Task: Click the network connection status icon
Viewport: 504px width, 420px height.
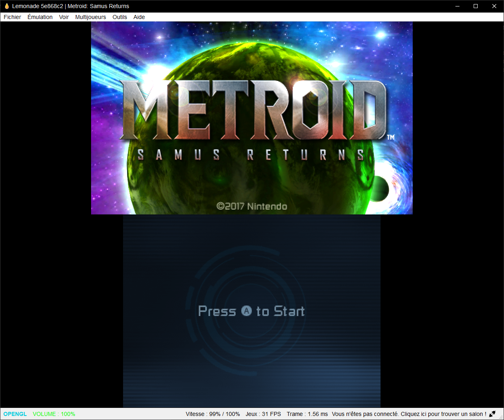Action: click(x=492, y=414)
